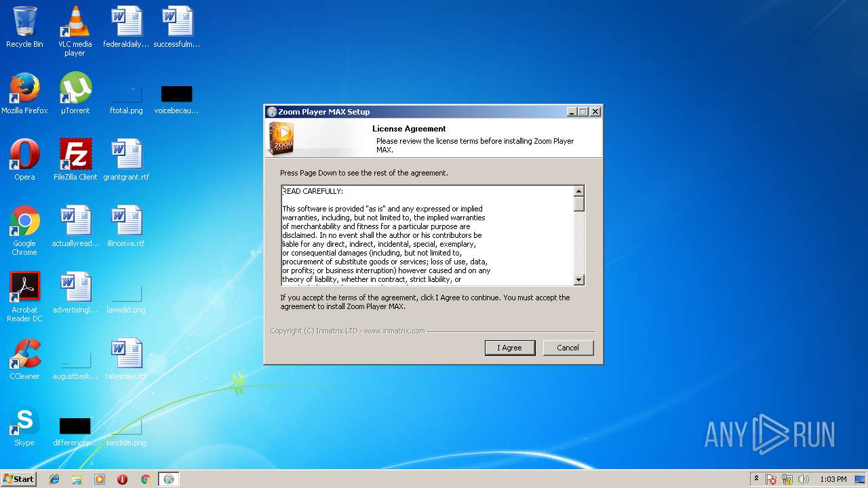Viewport: 868px width, 488px height.
Task: Close the Zoom Player MAX Setup window
Action: tap(595, 112)
